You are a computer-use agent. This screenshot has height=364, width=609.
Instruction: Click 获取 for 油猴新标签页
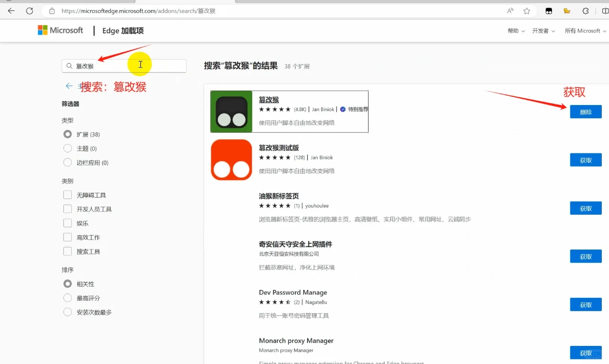[x=586, y=208]
